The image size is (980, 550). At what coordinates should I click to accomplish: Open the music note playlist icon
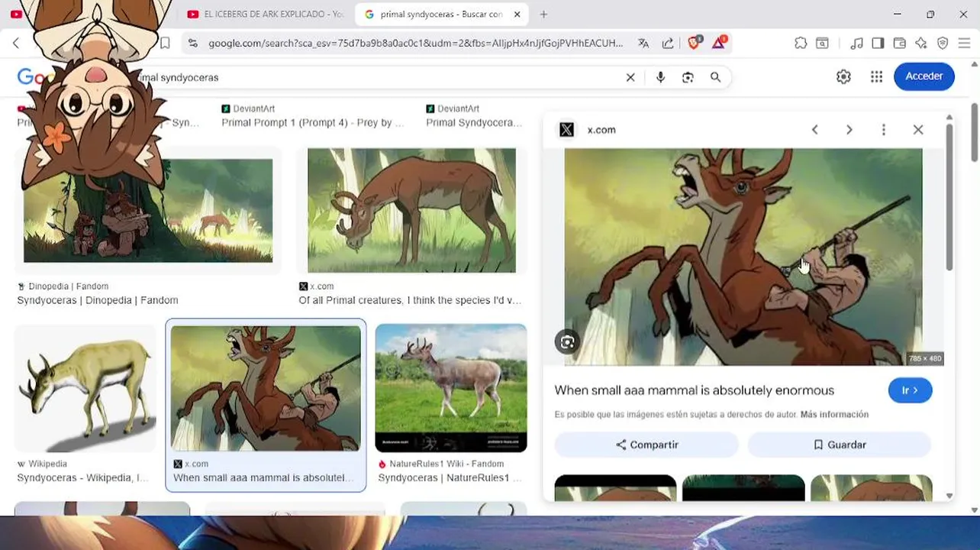pos(857,44)
